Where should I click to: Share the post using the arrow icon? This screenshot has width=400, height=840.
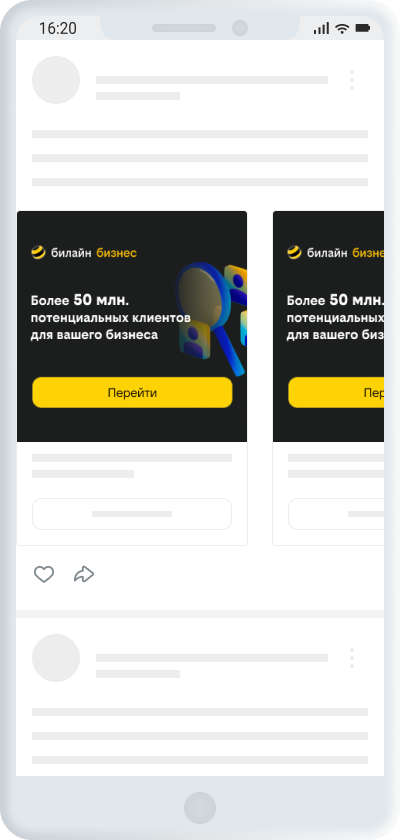click(84, 574)
